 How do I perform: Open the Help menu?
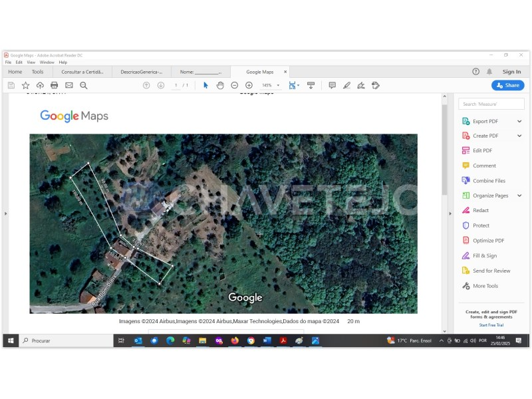pos(63,63)
